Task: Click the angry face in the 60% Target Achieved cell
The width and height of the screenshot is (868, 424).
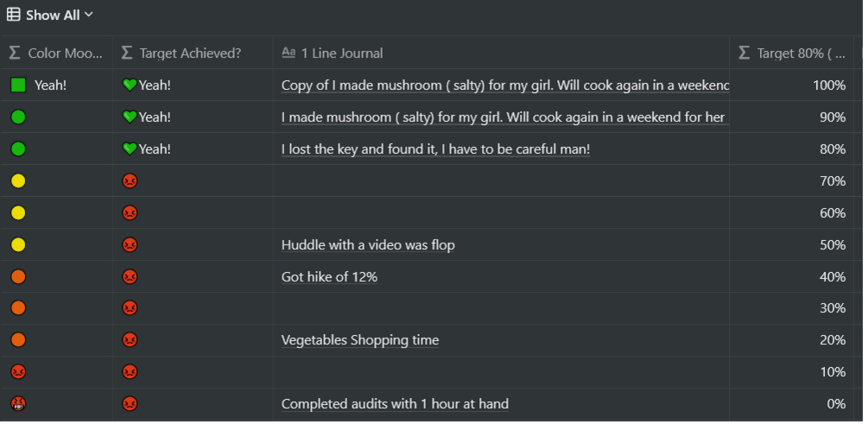Action: (x=130, y=213)
